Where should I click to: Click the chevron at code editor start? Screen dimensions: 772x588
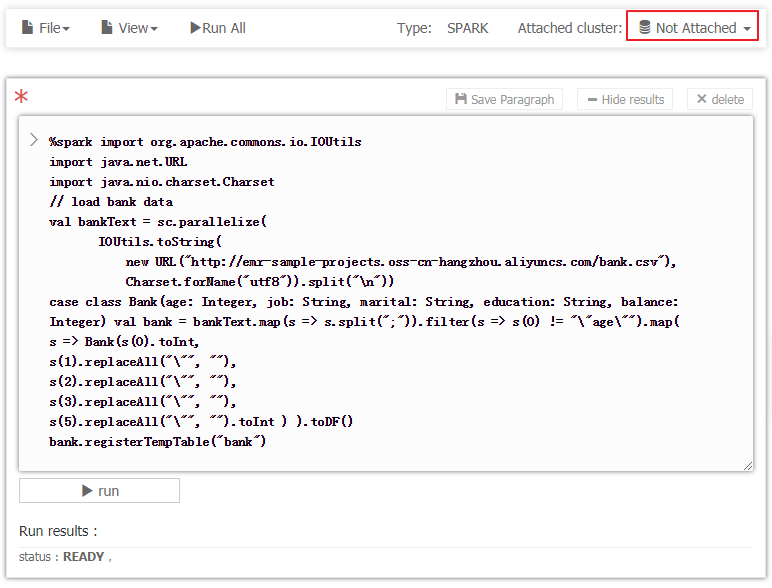point(33,140)
